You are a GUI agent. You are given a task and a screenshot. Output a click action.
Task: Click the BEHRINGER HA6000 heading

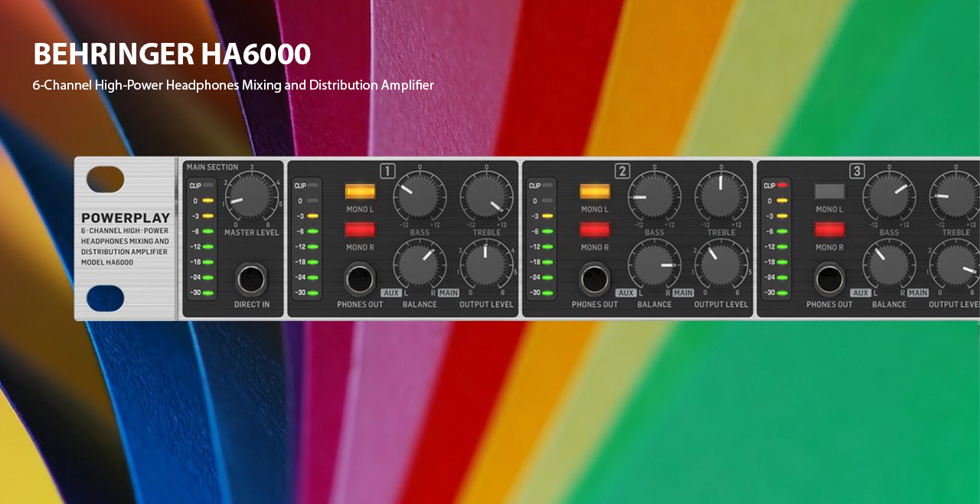click(x=171, y=54)
